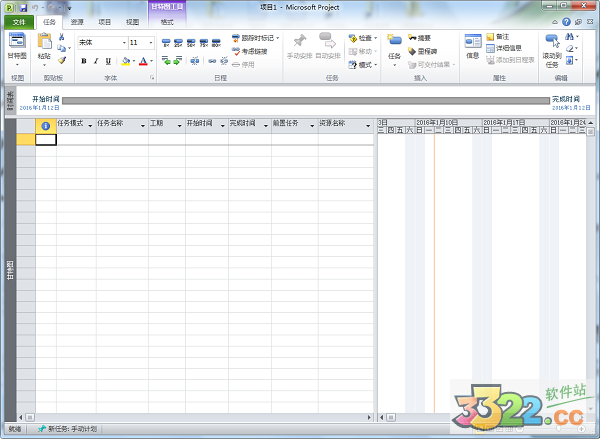Screen dimensions: 600x439
Task: Open the 任务名称 column filter dropdown
Action: coord(143,125)
